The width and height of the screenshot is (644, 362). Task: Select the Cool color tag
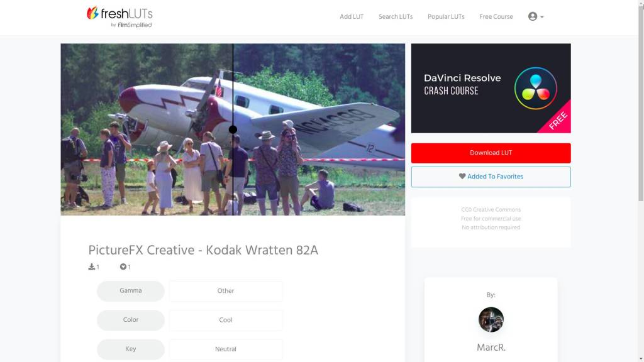click(x=226, y=320)
